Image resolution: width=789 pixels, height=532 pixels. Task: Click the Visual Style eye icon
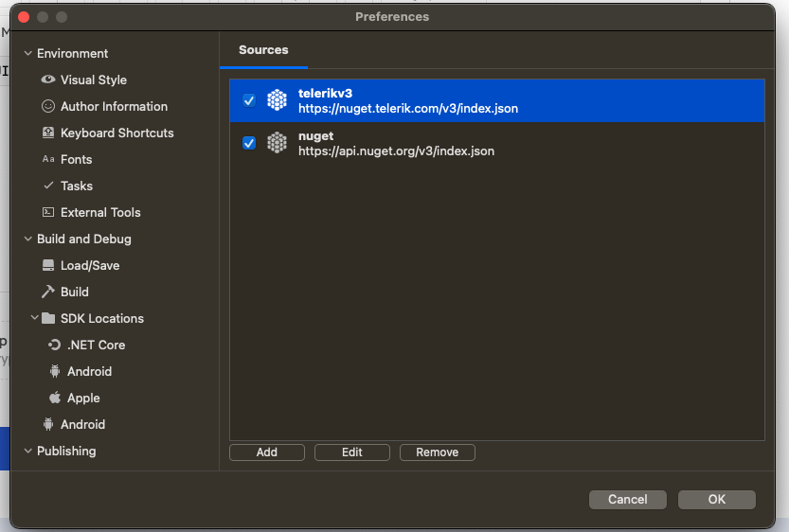48,80
